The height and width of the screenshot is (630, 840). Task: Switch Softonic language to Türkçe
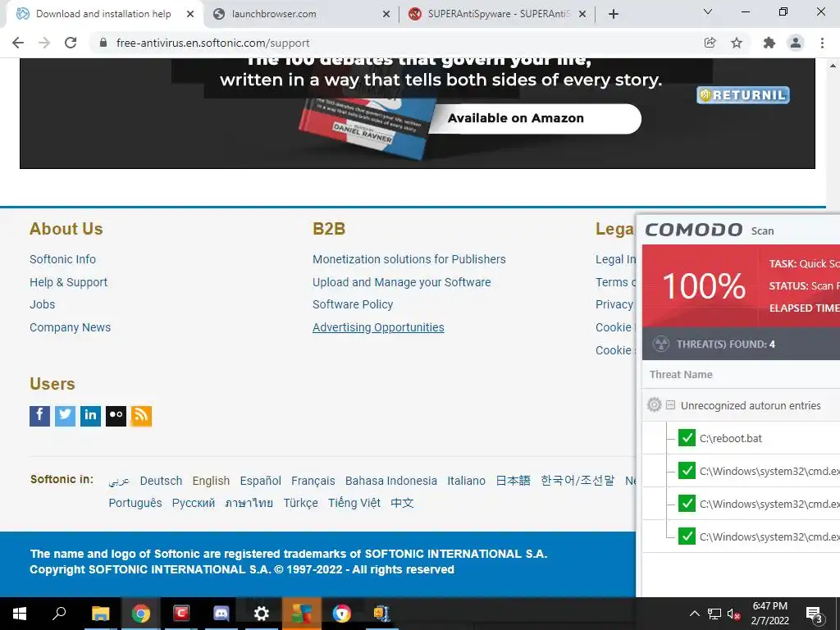coord(300,503)
